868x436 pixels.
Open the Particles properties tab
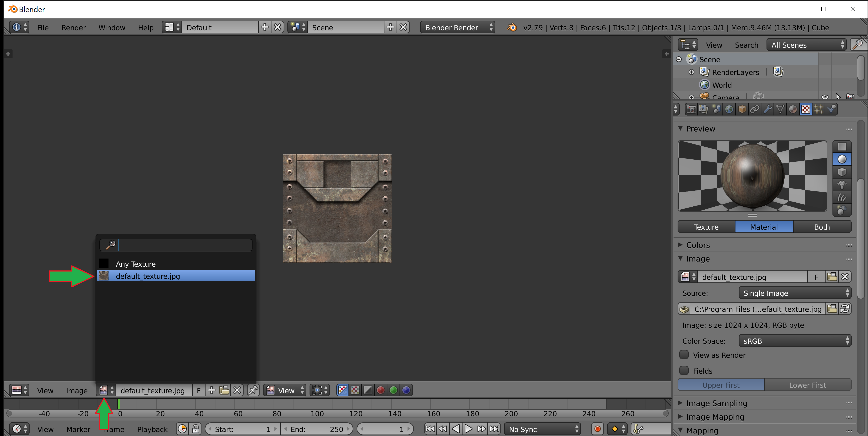818,109
